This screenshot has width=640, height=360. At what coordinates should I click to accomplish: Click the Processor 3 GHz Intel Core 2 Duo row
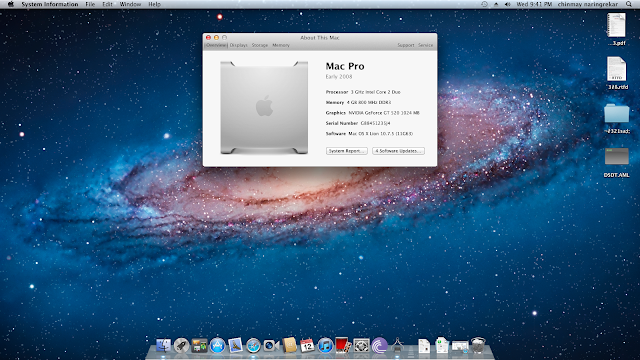(363, 92)
